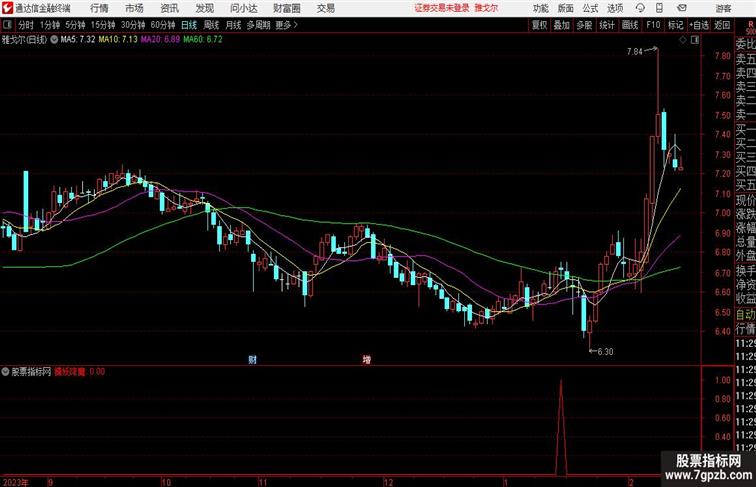Open the 交易 menu

[325, 8]
